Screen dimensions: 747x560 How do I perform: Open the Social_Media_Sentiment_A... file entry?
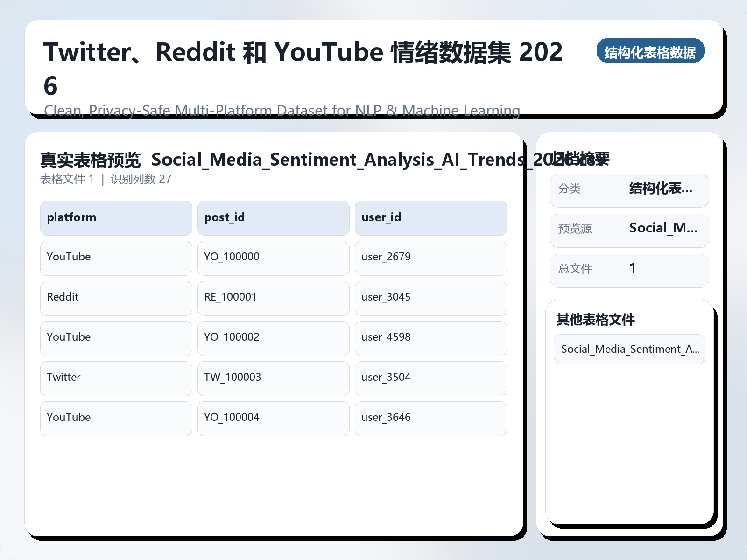[629, 349]
